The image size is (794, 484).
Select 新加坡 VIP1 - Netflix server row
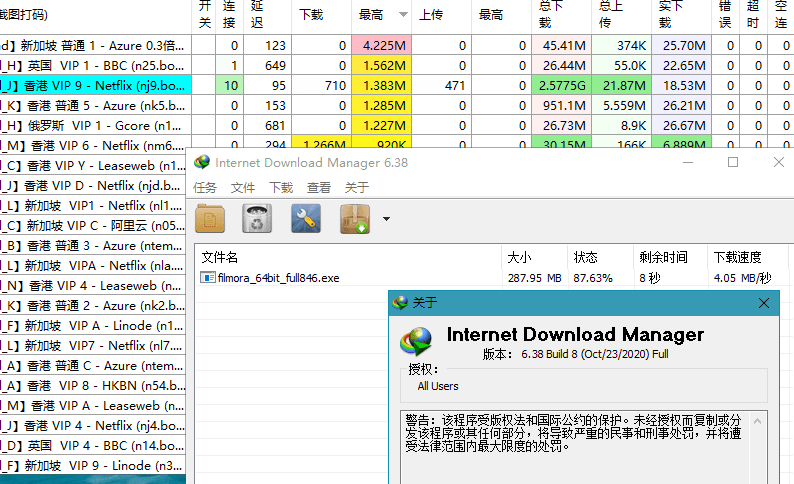93,206
